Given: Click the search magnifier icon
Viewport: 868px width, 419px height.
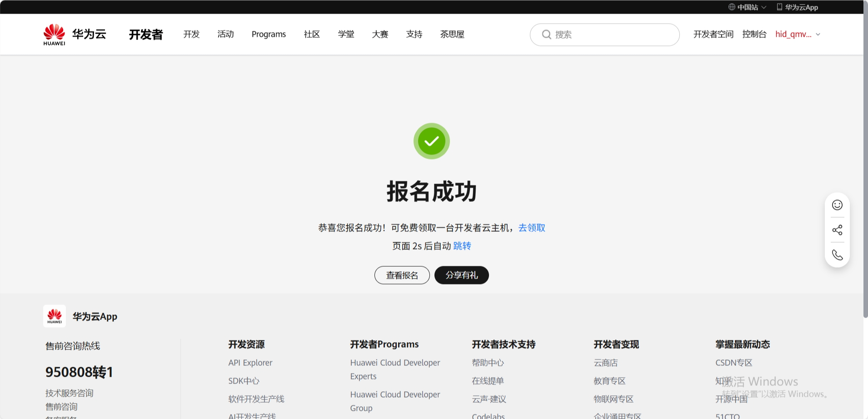Looking at the screenshot, I should point(546,35).
